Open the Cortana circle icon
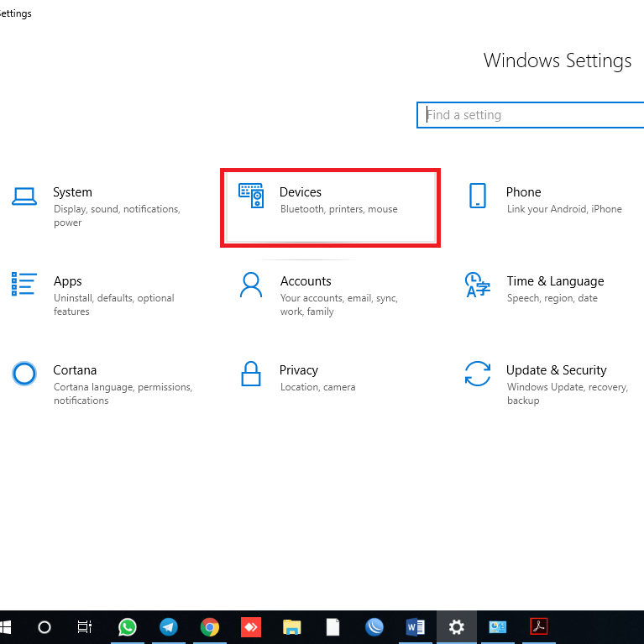The image size is (644, 644). [x=24, y=374]
